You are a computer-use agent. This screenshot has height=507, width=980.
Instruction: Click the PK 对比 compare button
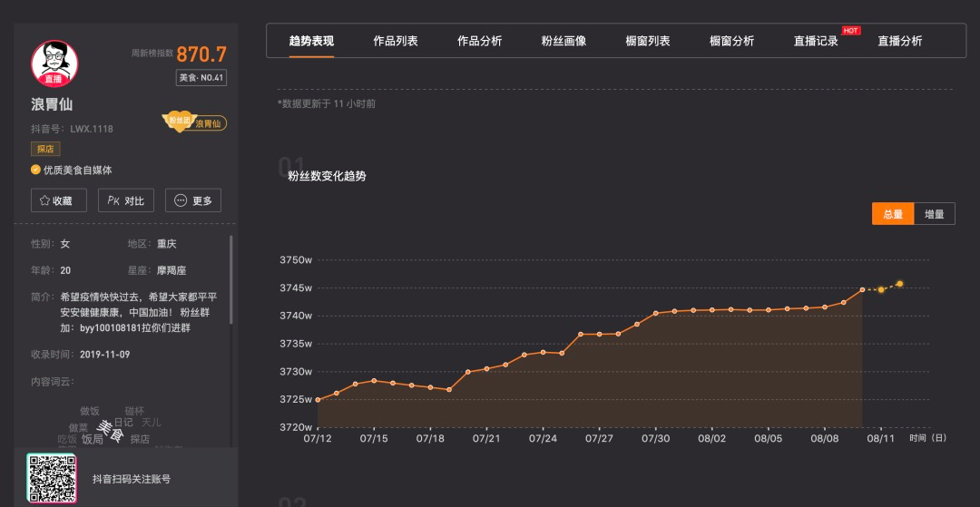(x=125, y=200)
